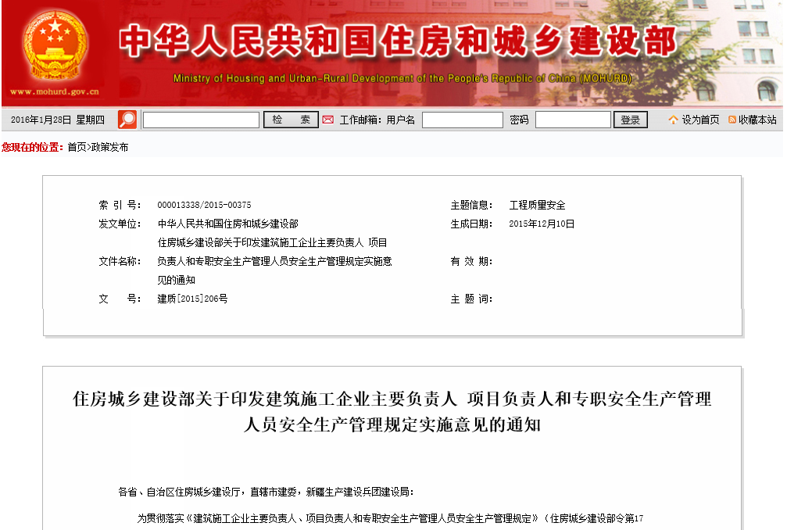Click the 检索 search button
Viewport: 812px width, 530px height.
pyautogui.click(x=291, y=120)
